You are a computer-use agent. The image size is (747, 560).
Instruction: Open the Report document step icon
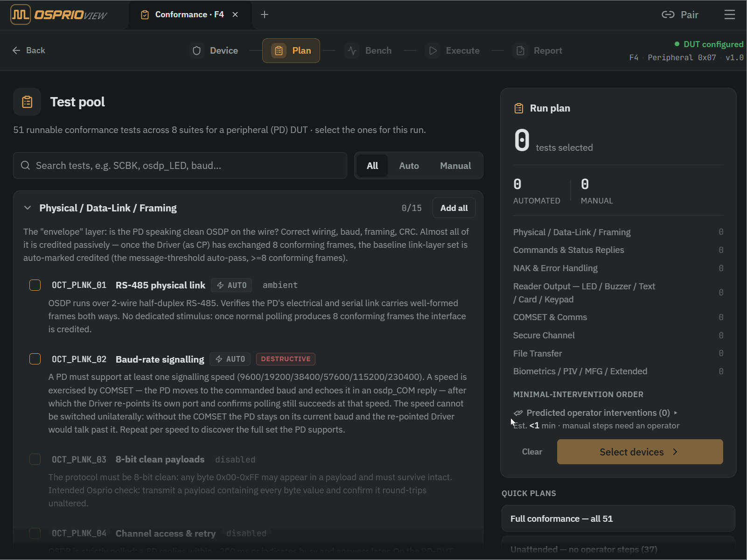point(521,50)
